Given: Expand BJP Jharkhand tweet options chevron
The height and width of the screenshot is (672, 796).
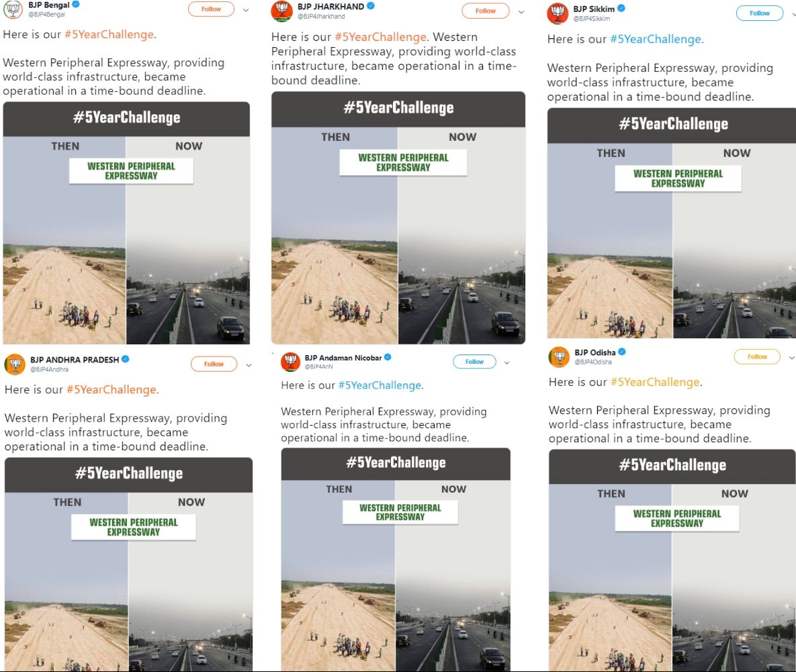Looking at the screenshot, I should click(x=521, y=11).
